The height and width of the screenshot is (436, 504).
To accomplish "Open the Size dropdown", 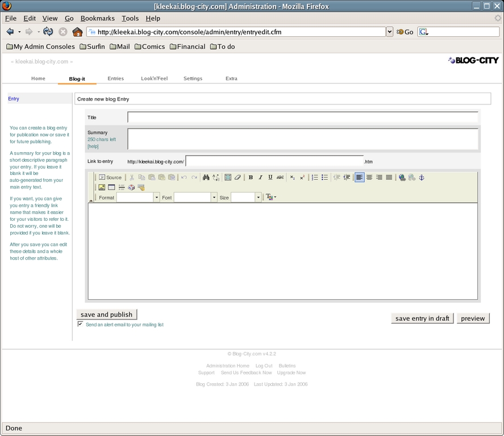I will [258, 198].
